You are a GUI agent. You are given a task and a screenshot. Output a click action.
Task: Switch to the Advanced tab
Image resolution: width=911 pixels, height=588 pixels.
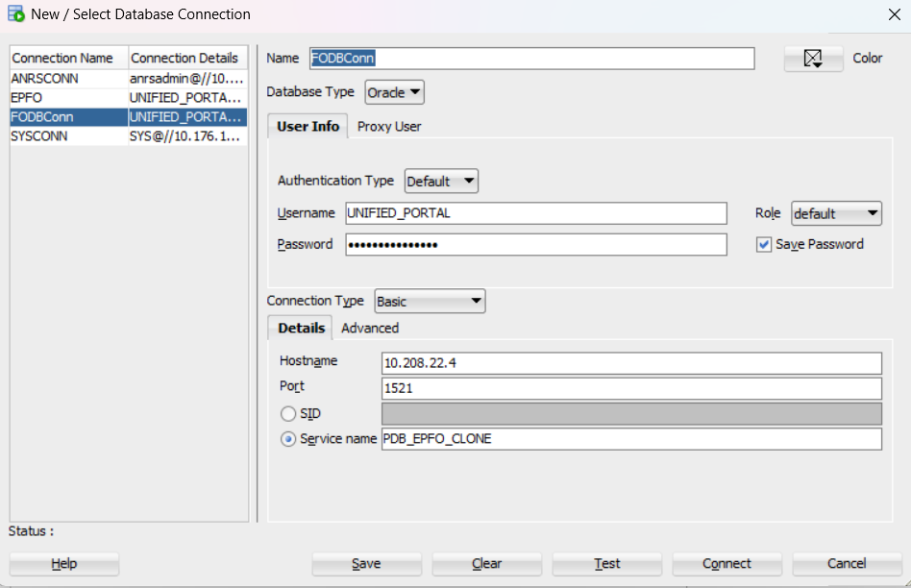[x=370, y=329]
